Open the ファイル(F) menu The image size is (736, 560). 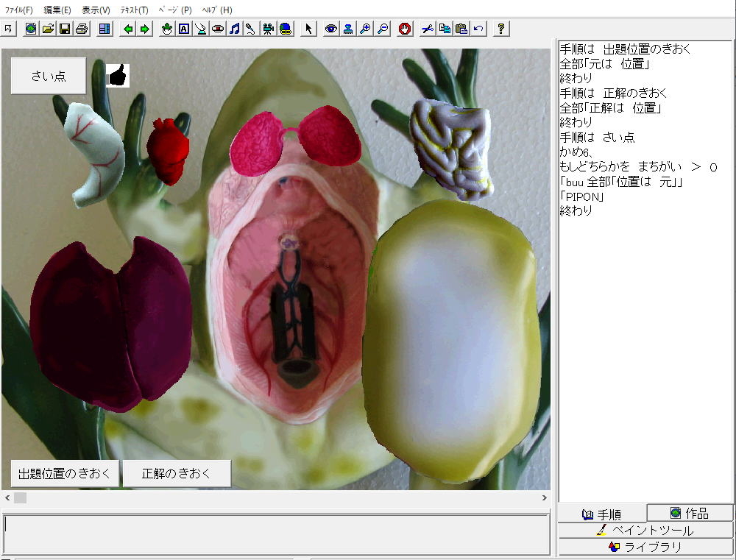click(19, 10)
